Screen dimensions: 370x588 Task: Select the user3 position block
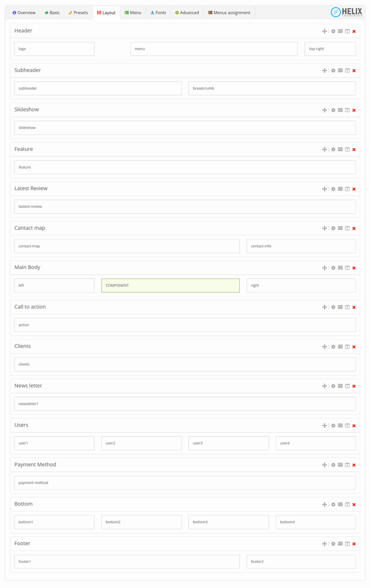coord(228,443)
